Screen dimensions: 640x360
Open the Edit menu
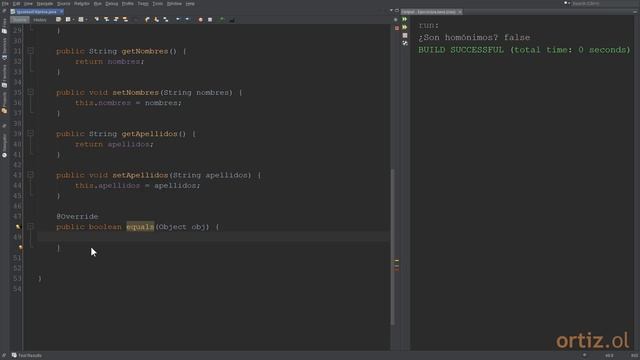pyautogui.click(x=16, y=4)
